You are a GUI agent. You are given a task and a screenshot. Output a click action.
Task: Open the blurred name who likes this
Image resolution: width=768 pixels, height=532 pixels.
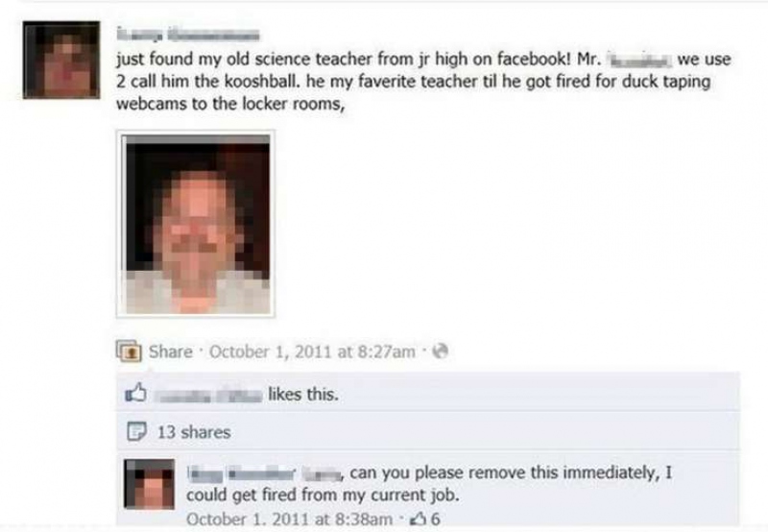pos(208,395)
